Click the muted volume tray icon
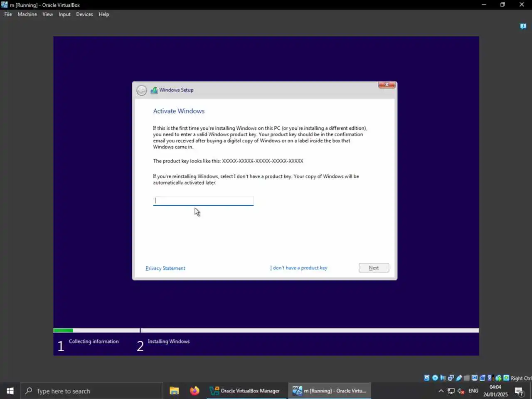The width and height of the screenshot is (532, 399). [x=461, y=391]
